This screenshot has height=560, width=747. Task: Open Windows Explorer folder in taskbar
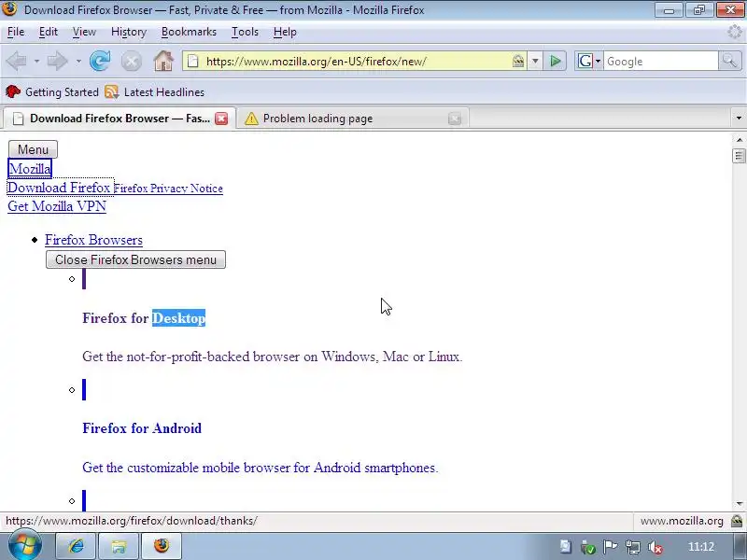[x=120, y=546]
